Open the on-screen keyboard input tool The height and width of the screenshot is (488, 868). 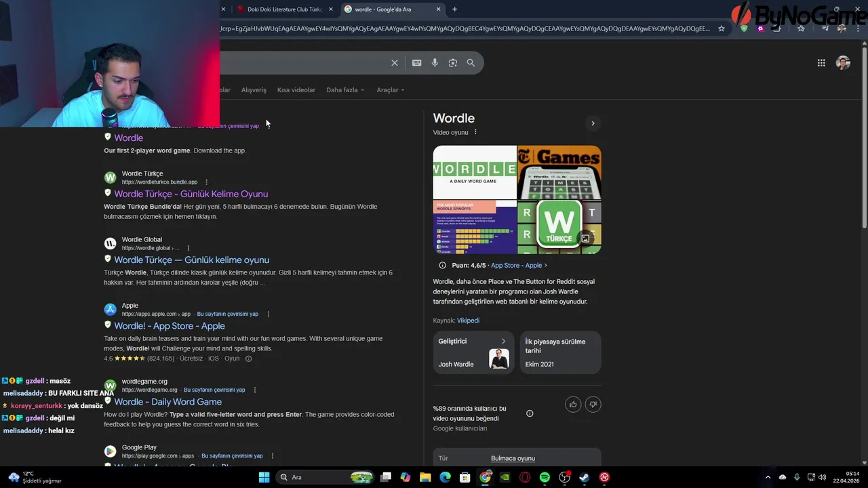[416, 62]
